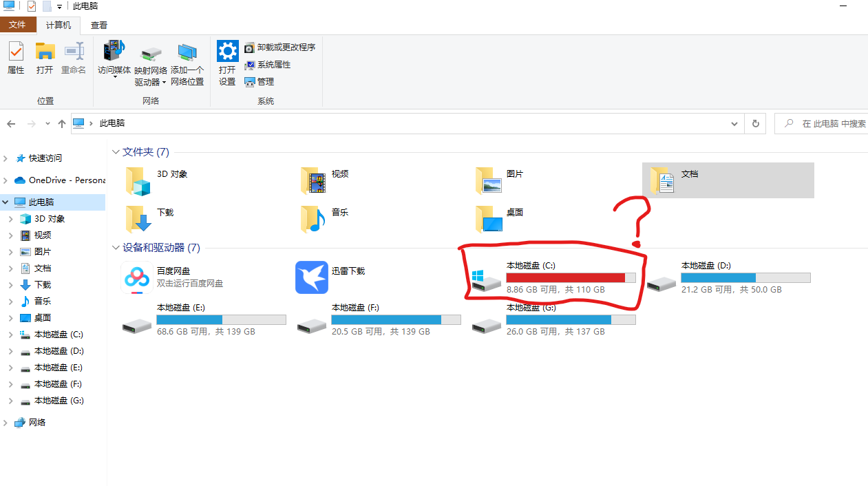Click Manage (管理) in ribbon
The width and height of the screenshot is (868, 486).
259,82
